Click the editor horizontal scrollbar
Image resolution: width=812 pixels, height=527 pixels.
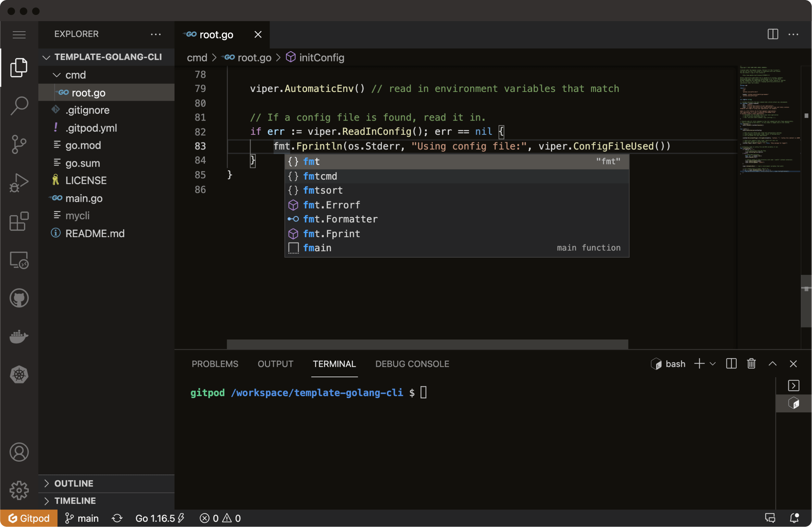(427, 344)
